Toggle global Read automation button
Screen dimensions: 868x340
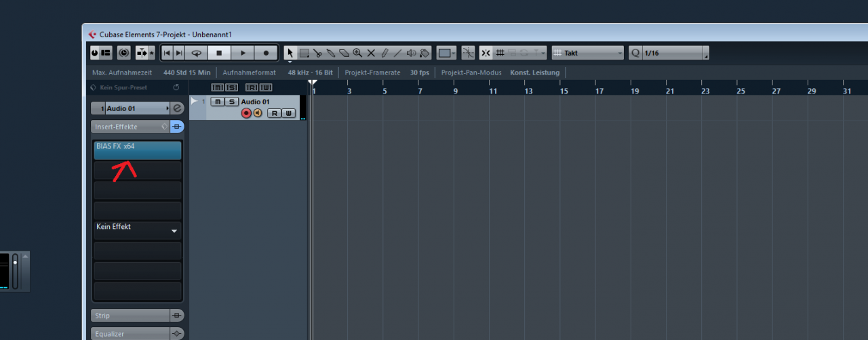tap(252, 87)
